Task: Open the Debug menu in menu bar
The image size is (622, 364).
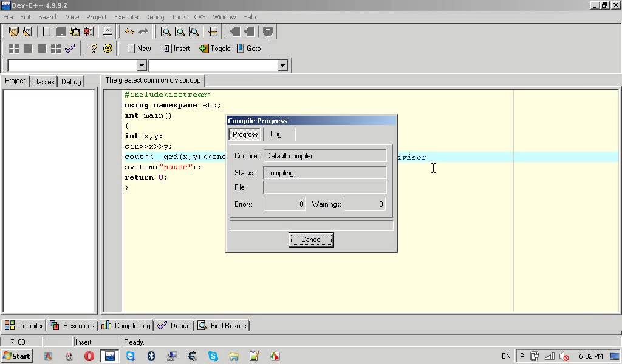Action: 155,17
